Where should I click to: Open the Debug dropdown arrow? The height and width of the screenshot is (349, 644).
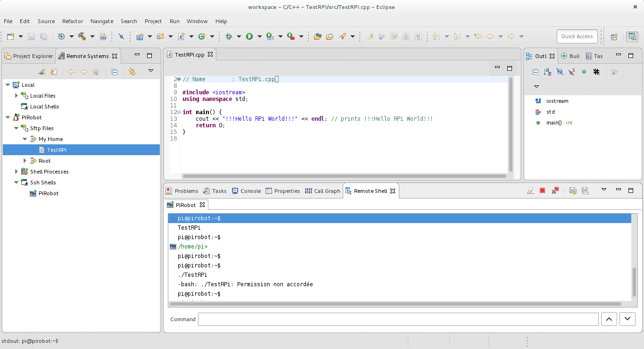click(239, 36)
